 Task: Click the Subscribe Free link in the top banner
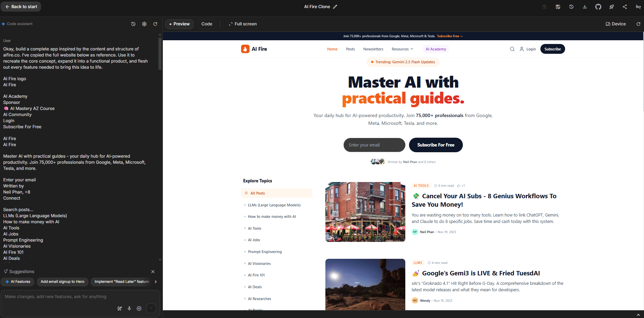(x=450, y=36)
